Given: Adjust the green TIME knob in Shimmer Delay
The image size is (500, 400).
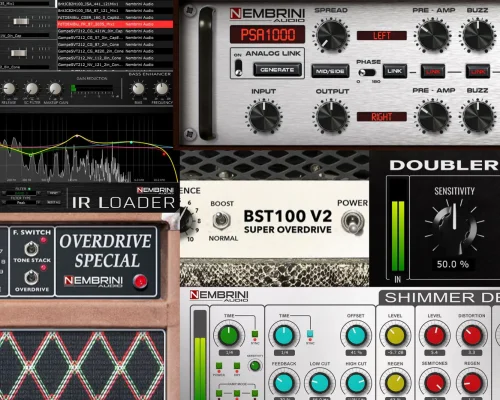Looking at the screenshot, I should pos(229,336).
